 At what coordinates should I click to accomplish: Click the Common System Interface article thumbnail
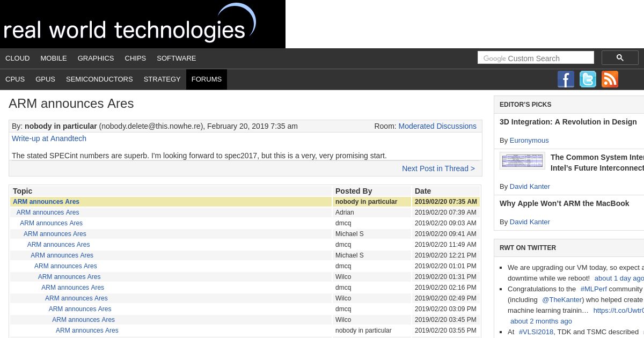(x=522, y=160)
